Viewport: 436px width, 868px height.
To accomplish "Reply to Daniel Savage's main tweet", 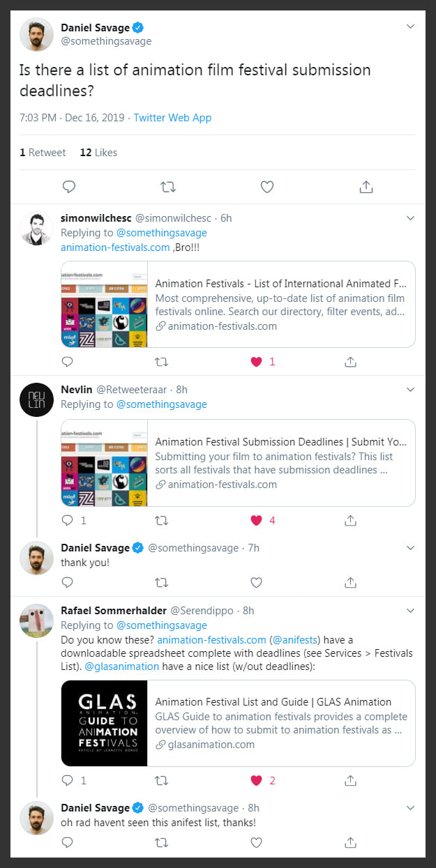I will coord(68,187).
